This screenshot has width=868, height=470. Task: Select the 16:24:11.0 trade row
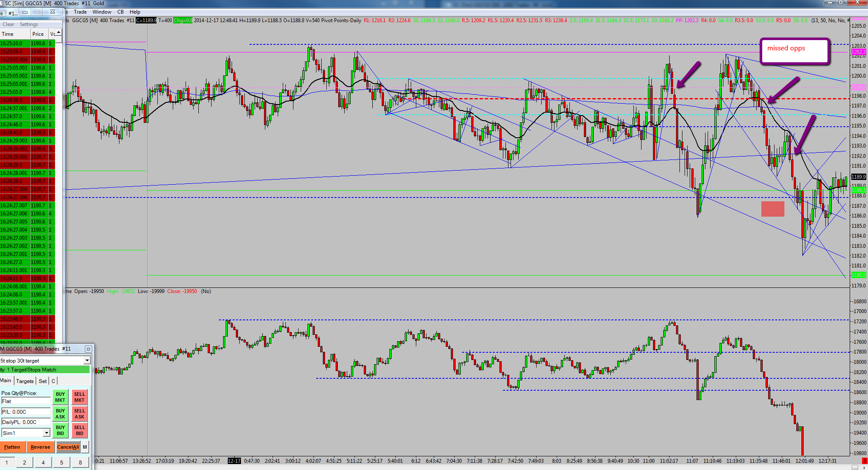[27, 279]
